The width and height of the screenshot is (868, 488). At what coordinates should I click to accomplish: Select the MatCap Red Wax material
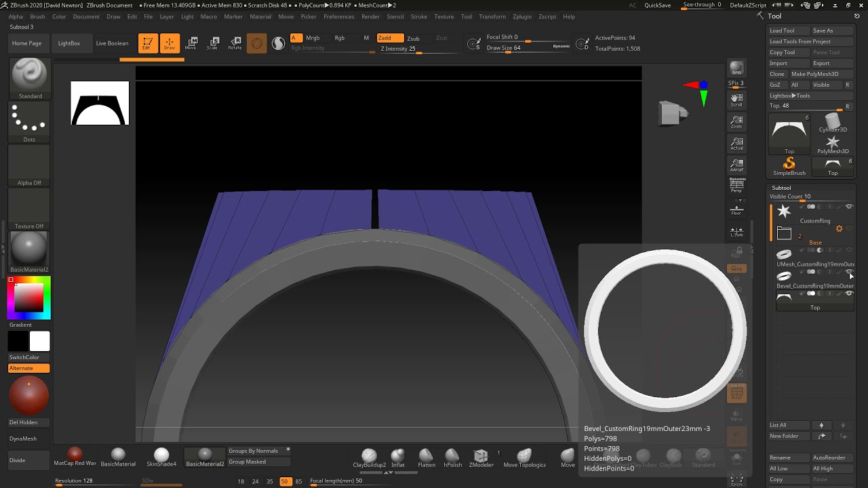(x=75, y=457)
